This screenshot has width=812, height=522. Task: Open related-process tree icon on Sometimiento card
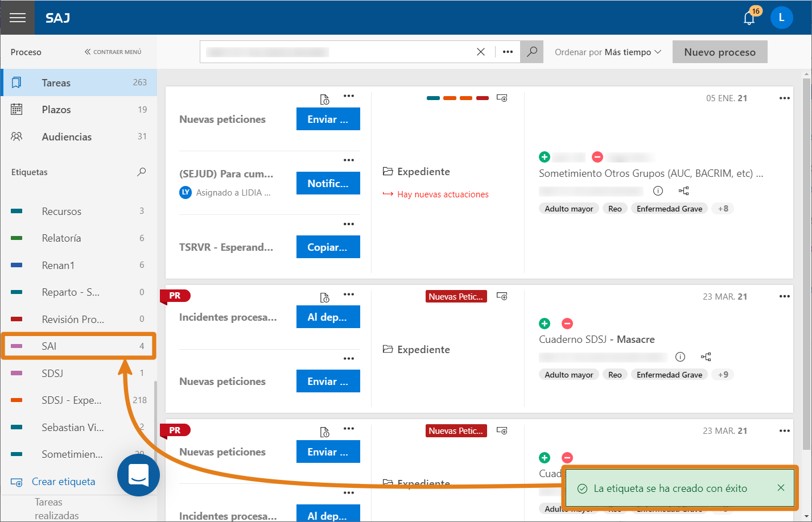[x=684, y=190]
